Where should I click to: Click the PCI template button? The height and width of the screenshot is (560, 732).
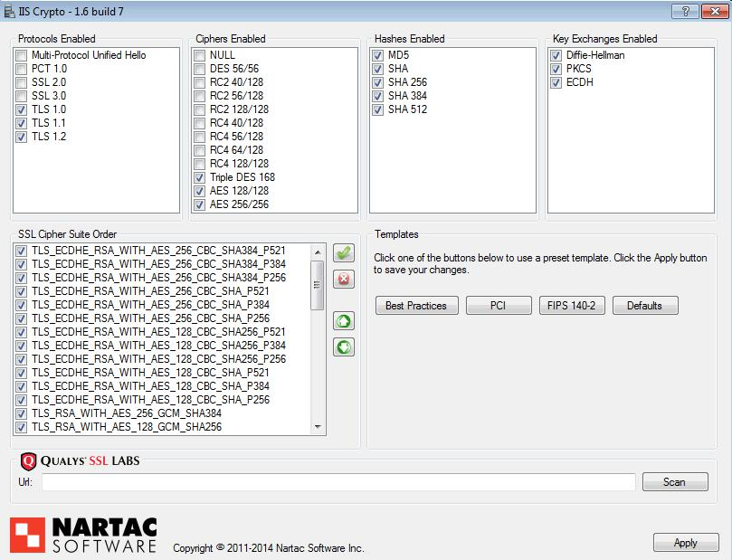coord(499,306)
